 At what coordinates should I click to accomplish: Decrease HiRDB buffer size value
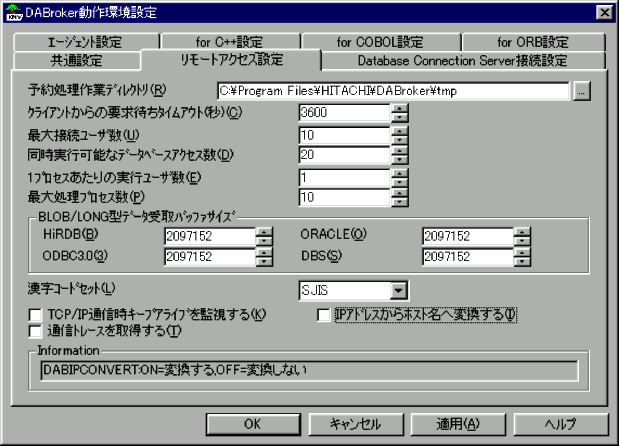point(264,241)
